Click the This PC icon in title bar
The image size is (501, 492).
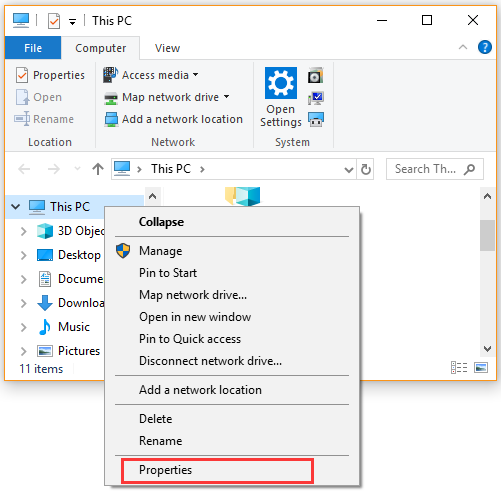21,20
